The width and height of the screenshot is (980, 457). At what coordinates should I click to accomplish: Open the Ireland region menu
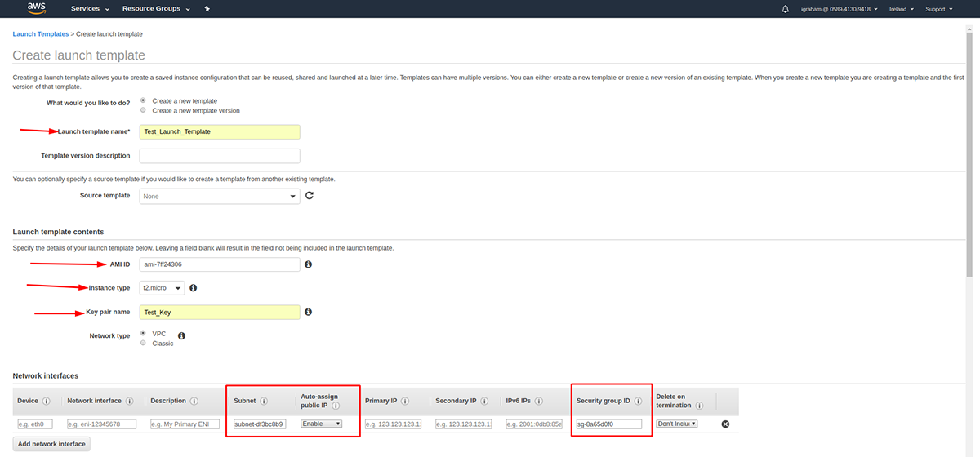pos(901,9)
